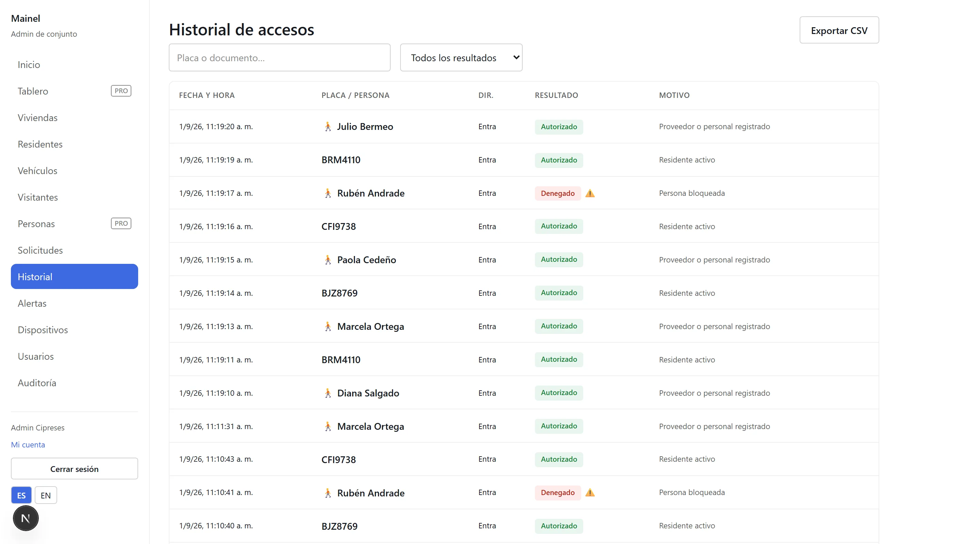Go to Dispositivos
The image size is (980, 544).
tap(74, 330)
